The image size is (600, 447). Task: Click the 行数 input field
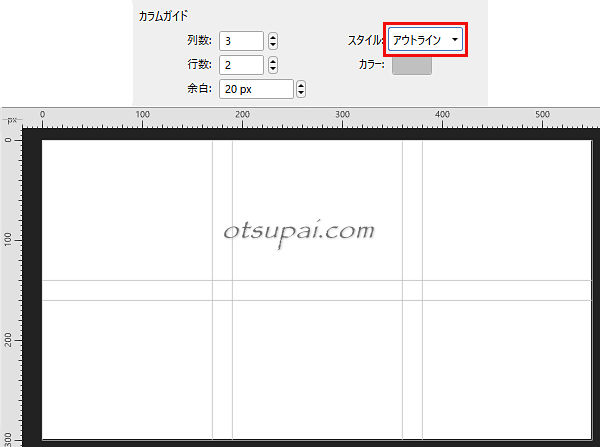[x=241, y=65]
